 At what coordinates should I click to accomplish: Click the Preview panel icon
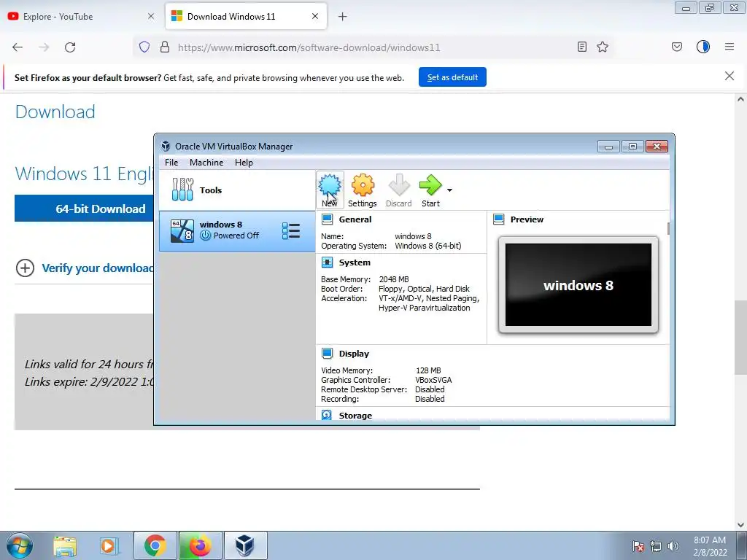coord(499,219)
